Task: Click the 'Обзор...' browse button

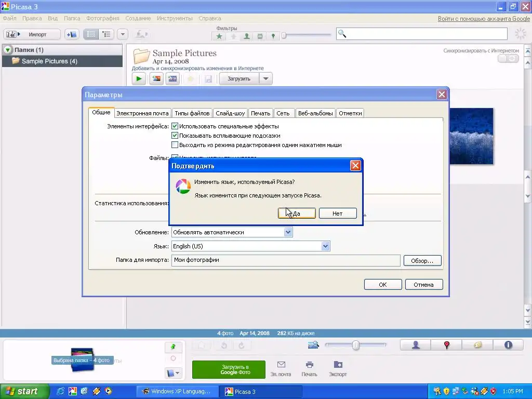Action: [422, 261]
